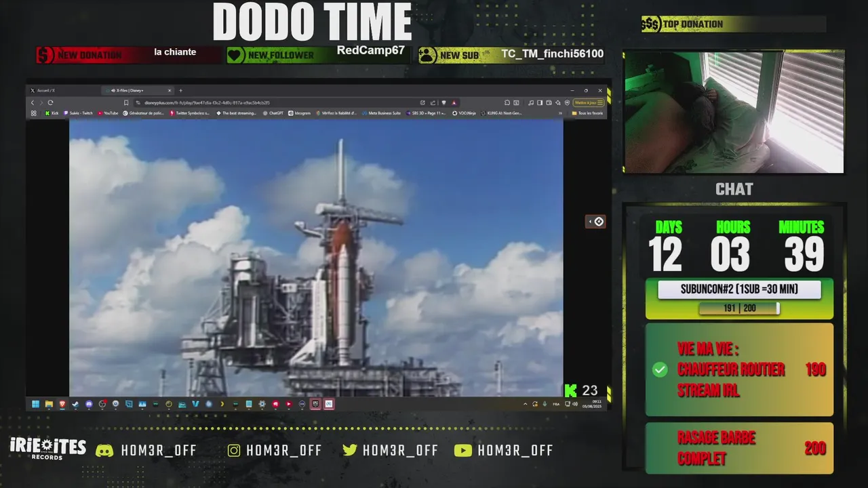
Task: Close the X-Files | Disney+ tab
Action: (170, 90)
